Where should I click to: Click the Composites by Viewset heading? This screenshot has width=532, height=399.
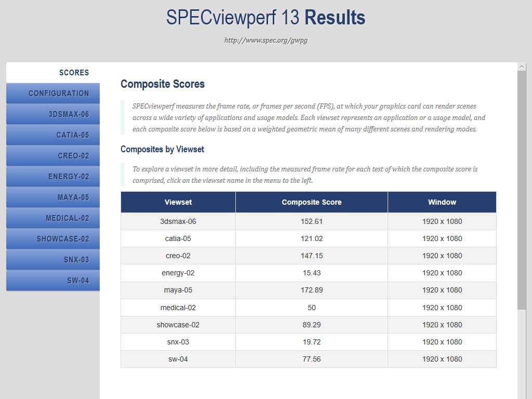[162, 149]
